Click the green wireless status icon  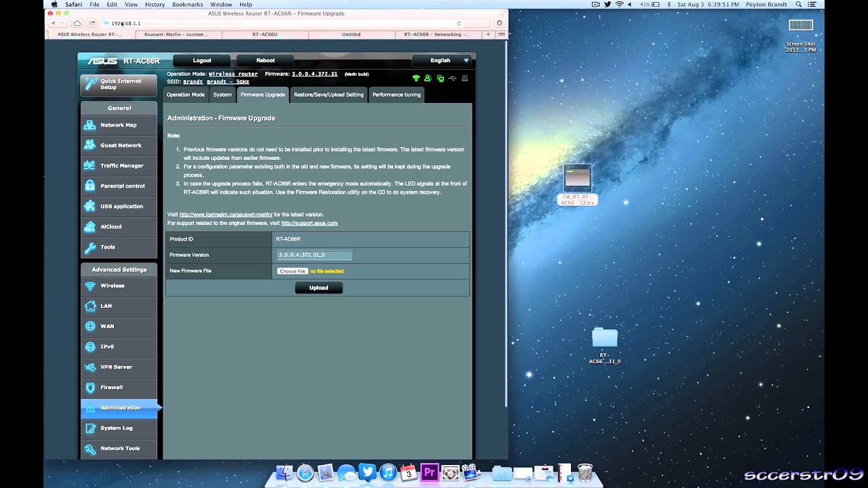416,79
